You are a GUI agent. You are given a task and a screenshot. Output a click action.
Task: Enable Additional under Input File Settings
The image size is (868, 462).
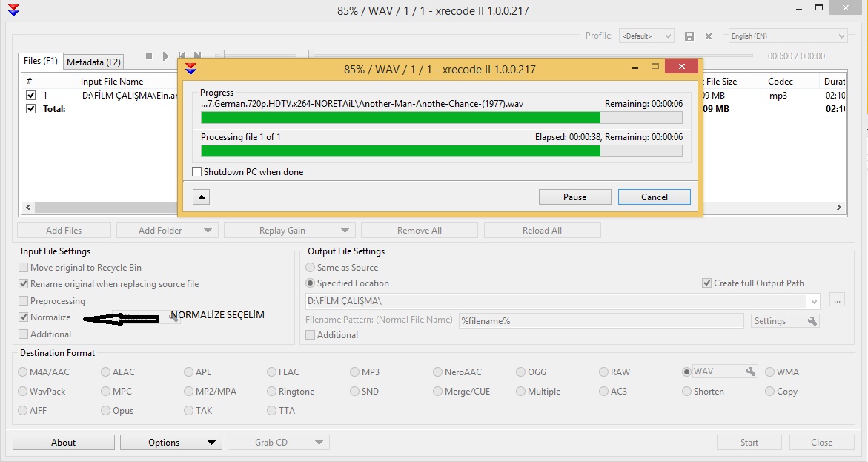23,334
